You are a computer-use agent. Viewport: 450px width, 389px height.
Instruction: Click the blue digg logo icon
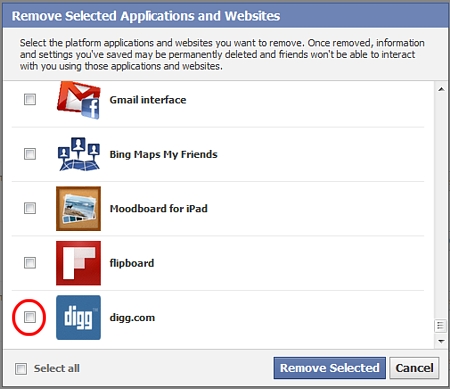[x=78, y=317]
